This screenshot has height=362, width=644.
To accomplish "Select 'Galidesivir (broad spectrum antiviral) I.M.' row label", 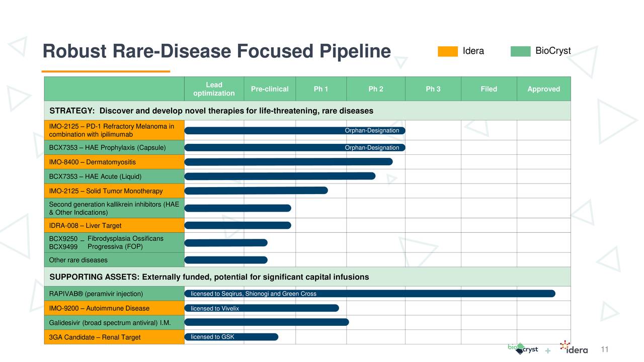I will pos(114,323).
